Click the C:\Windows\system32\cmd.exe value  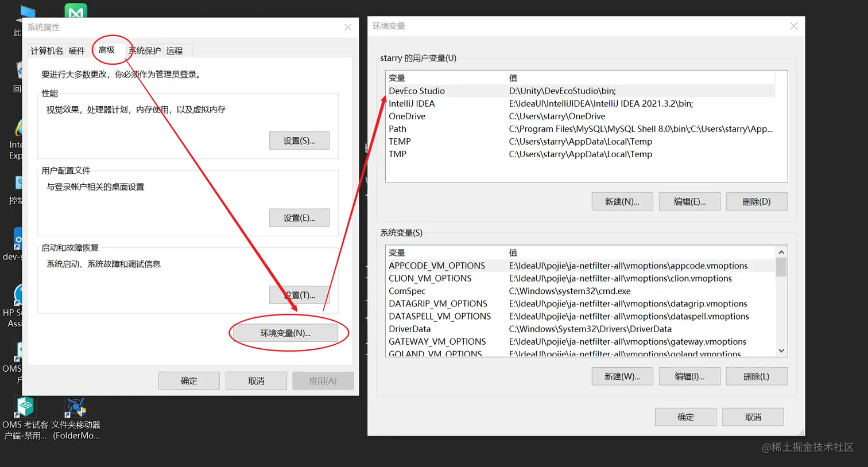click(569, 291)
